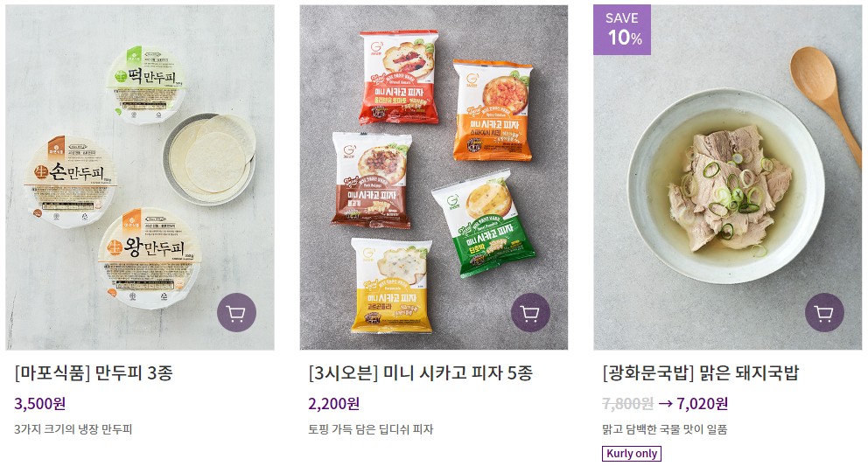
Task: Add 미니 시카고 피자 5종 to cart
Action: pyautogui.click(x=530, y=313)
